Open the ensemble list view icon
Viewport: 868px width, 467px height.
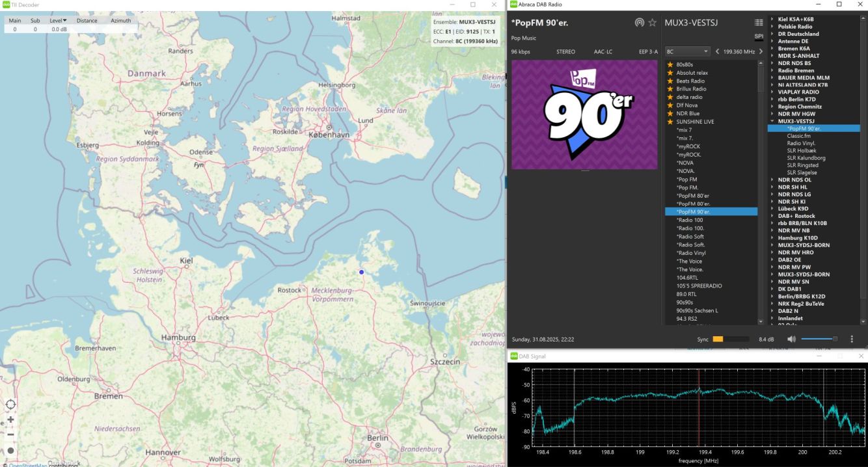coord(759,23)
